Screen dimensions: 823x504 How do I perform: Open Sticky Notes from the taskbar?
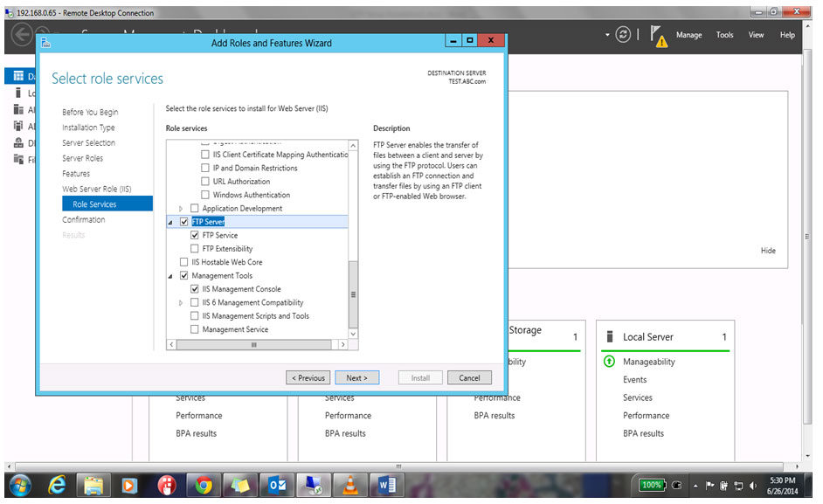[240, 485]
